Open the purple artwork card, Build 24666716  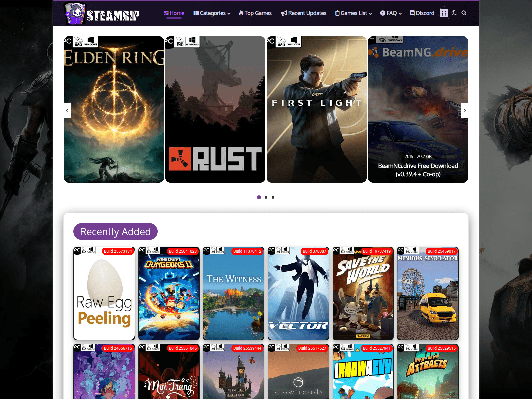(x=104, y=371)
